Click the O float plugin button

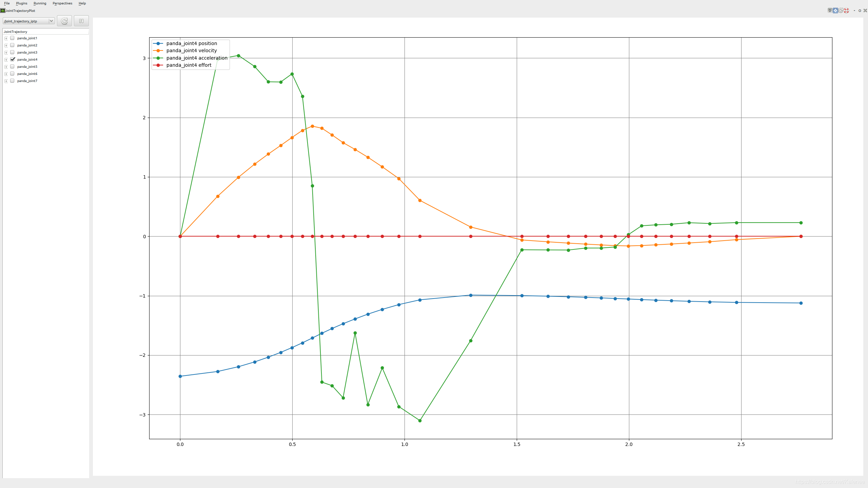pyautogui.click(x=860, y=11)
